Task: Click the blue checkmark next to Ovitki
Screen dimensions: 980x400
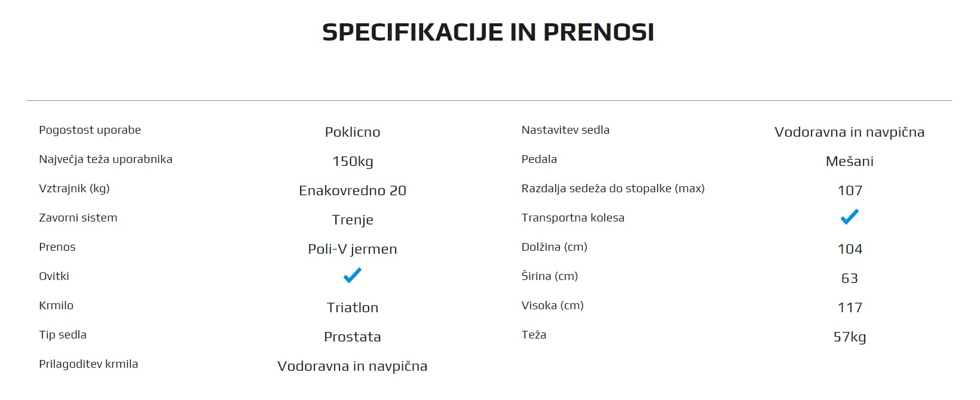Action: tap(353, 275)
